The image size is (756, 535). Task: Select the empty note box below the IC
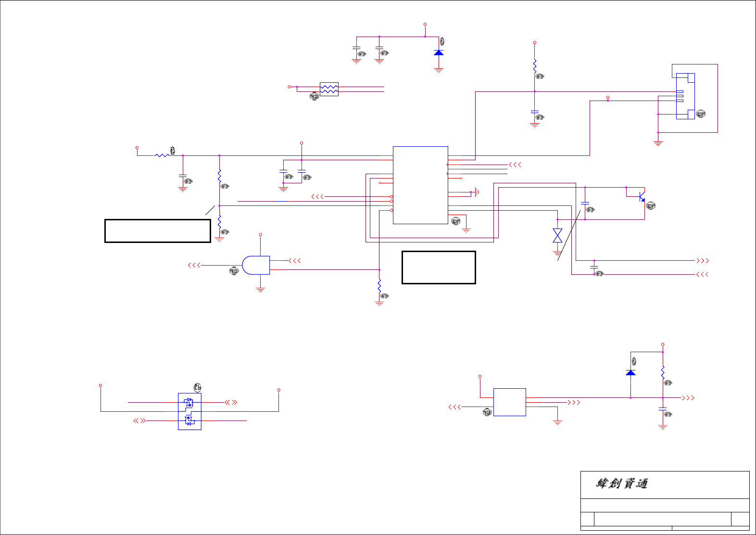[439, 267]
